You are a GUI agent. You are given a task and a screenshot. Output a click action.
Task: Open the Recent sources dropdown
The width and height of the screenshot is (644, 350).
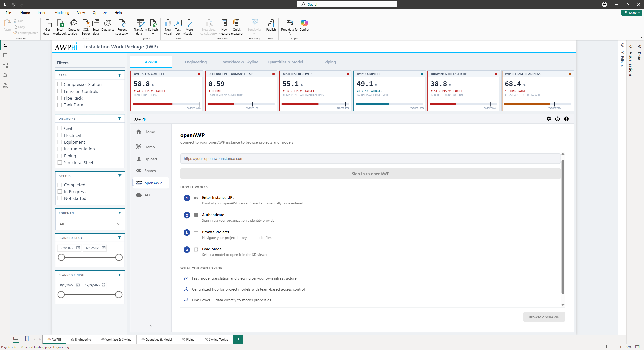coord(122,27)
